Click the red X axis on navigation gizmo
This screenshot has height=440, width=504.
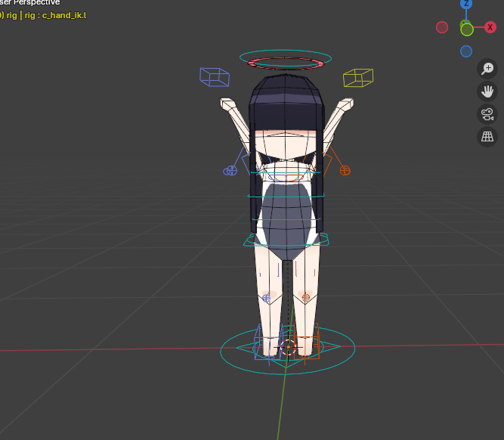click(x=490, y=27)
